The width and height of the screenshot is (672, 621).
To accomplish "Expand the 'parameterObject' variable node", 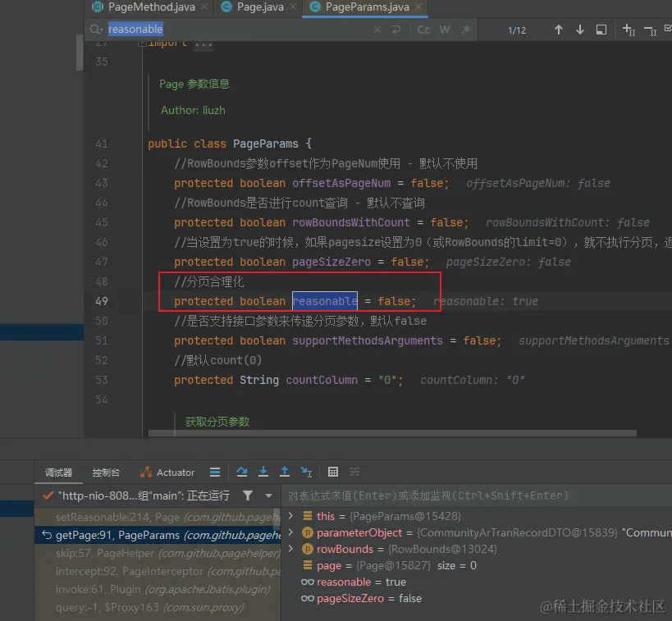I will pos(290,532).
